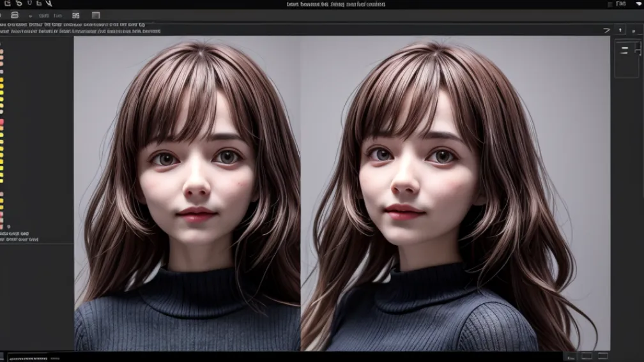Viewport: 644px width, 362px height.
Task: Click the two-line icon in the right side panel
Action: coord(624,50)
